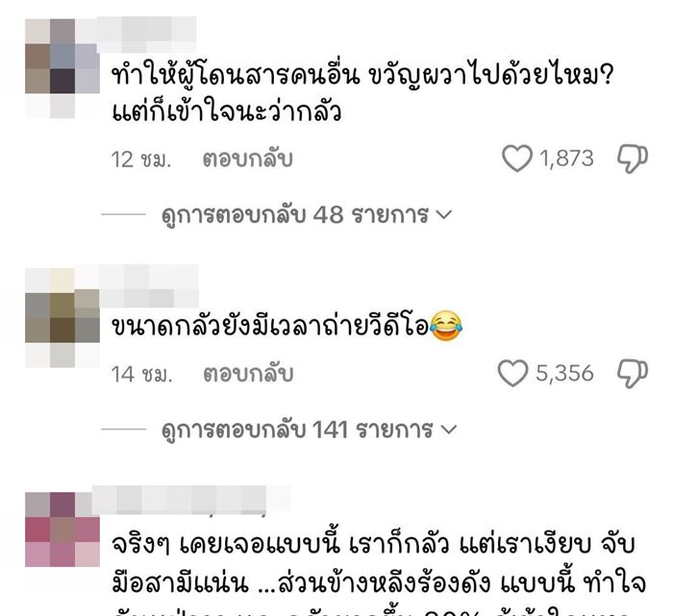Screen dimensions: 673x616
Task: Open the third commenter's blurred username
Action: click(191, 500)
